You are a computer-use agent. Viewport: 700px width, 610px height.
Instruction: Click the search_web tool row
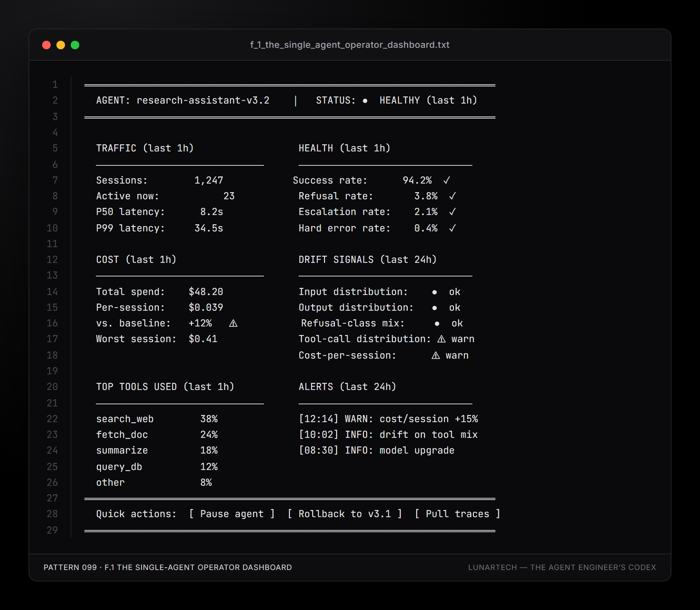pos(157,419)
